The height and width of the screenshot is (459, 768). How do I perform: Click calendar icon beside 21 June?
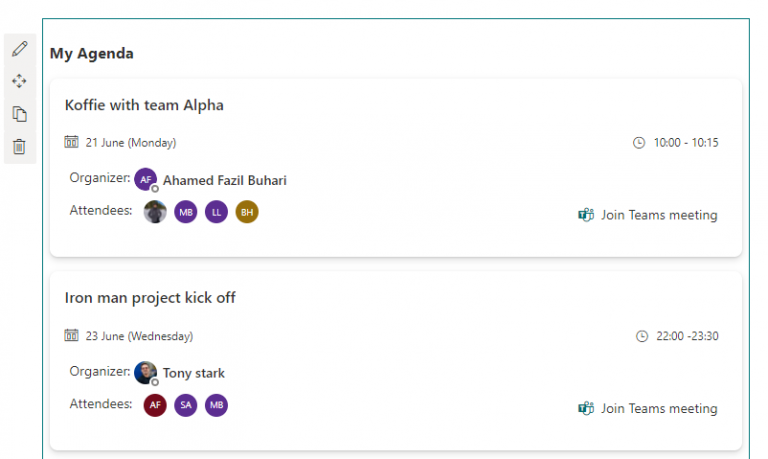pyautogui.click(x=71, y=142)
